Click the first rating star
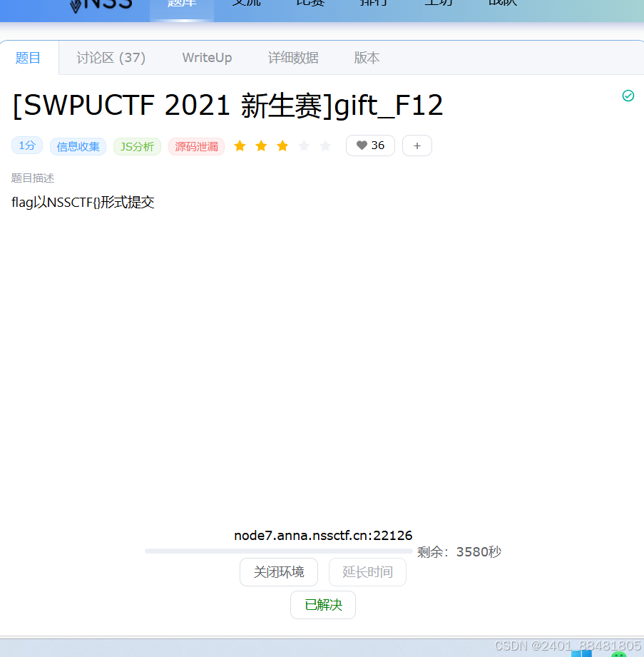 pyautogui.click(x=240, y=146)
